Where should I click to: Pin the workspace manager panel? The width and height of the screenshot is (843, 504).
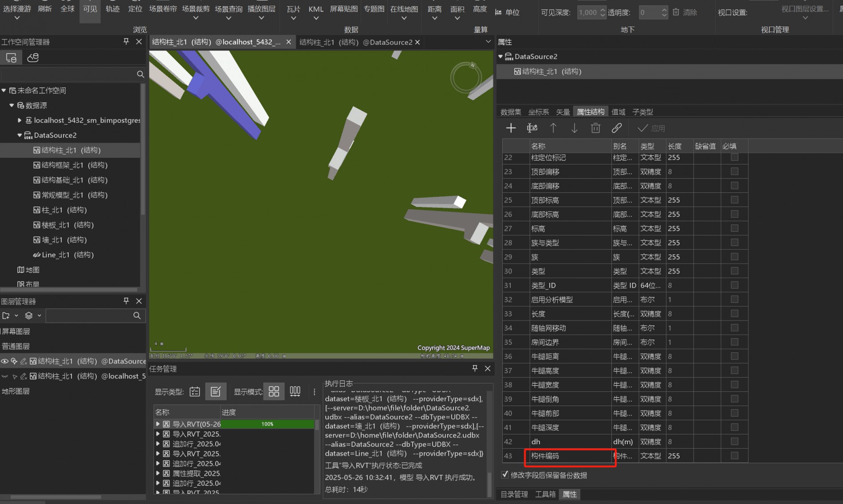tap(126, 41)
